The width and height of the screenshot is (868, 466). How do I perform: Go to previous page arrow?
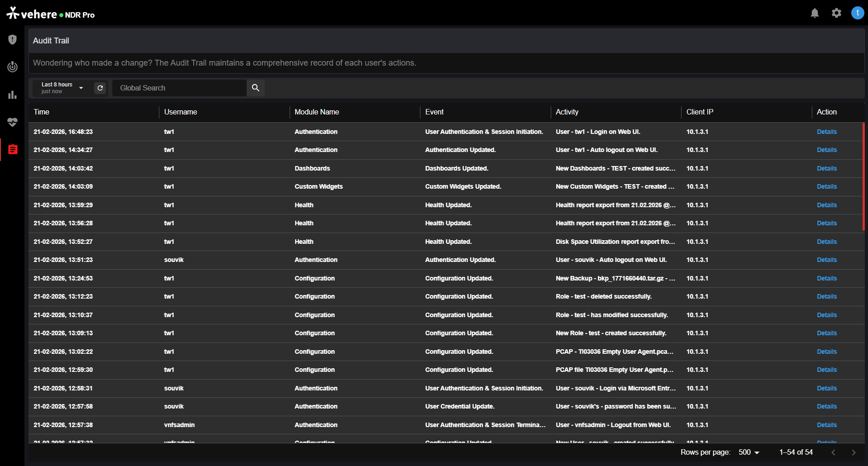833,452
